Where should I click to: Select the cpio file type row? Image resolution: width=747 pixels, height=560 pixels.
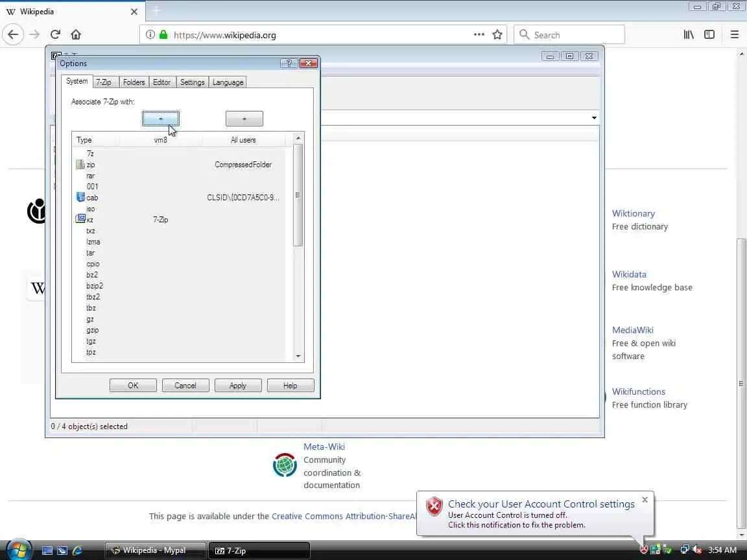click(x=180, y=264)
